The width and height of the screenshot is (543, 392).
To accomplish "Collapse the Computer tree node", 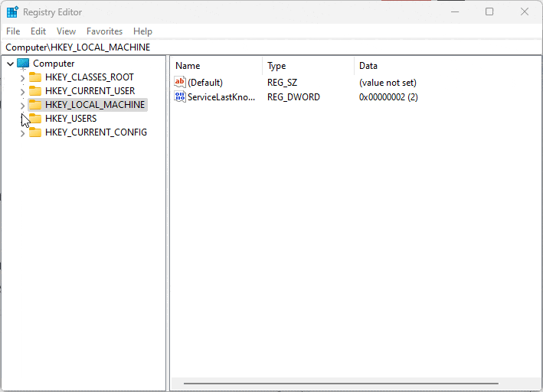I will (10, 64).
